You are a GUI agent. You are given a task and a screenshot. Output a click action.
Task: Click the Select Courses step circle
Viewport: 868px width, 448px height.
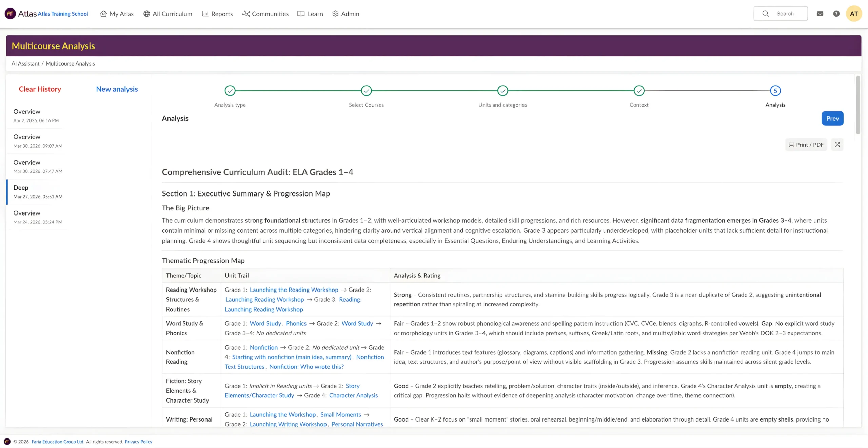tap(366, 91)
